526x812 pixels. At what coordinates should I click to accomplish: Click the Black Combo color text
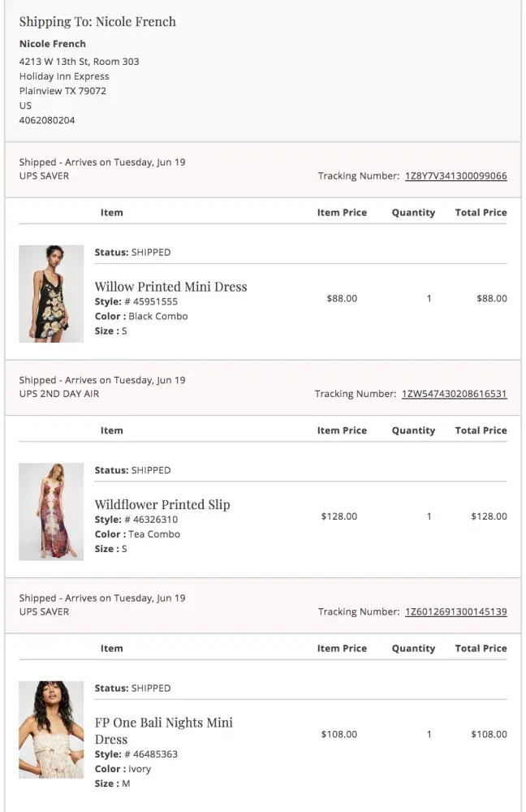[x=157, y=317]
